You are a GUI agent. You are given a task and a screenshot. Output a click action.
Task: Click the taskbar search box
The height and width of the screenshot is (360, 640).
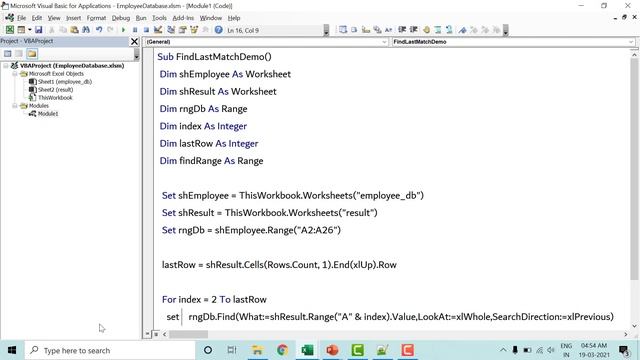click(x=110, y=350)
